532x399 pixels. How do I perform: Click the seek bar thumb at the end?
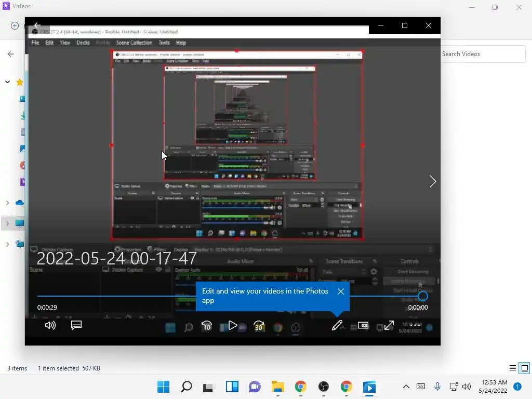tap(422, 296)
